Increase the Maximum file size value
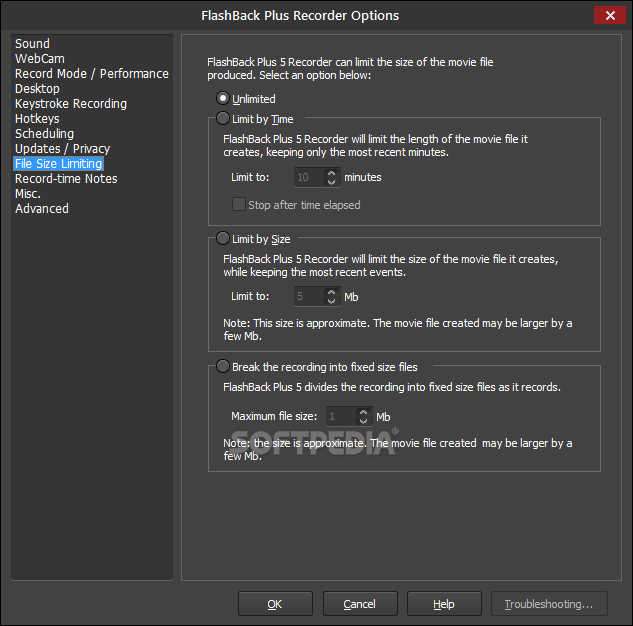This screenshot has height=626, width=633. [x=363, y=412]
